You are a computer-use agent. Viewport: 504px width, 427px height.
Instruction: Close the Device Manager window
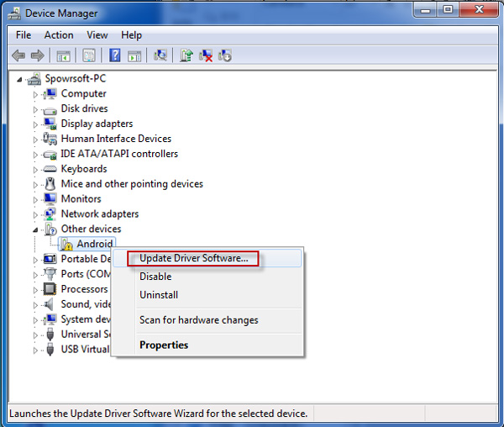pos(479,10)
